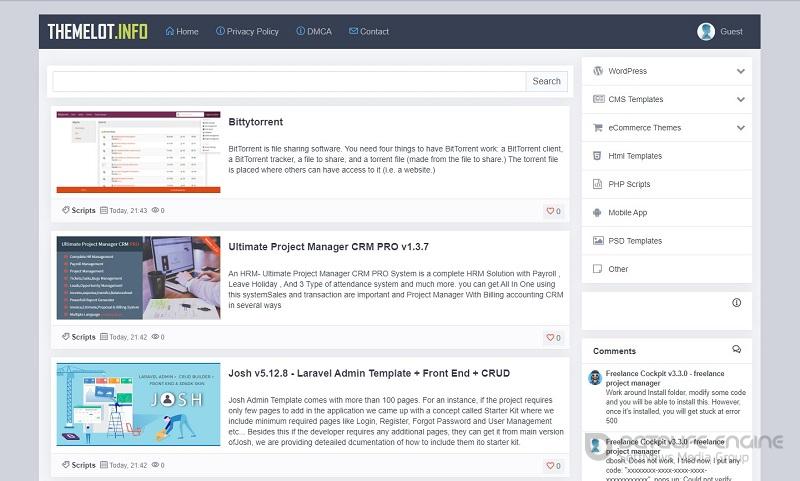
Task: Click the calendar icon under Bittytorrent
Action: [x=104, y=210]
